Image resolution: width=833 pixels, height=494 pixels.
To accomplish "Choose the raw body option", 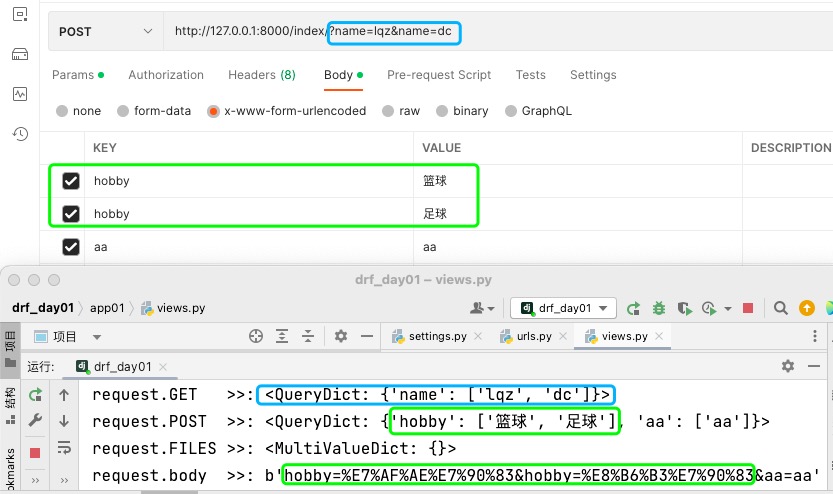I will point(400,111).
